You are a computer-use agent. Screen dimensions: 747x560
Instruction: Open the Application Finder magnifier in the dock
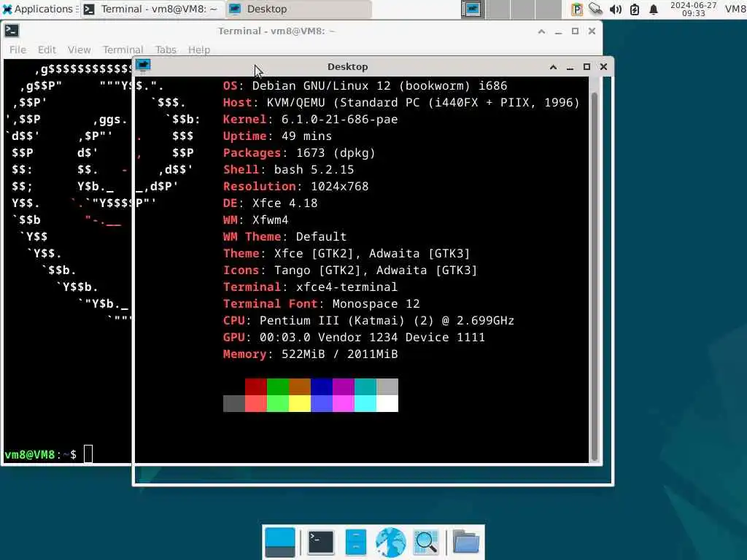pos(426,542)
